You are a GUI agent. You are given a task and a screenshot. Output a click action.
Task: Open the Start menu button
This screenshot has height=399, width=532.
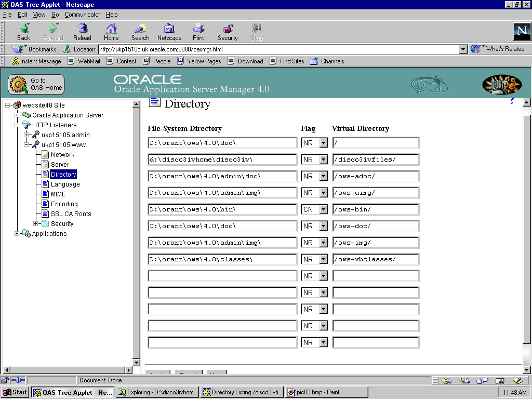pyautogui.click(x=15, y=393)
